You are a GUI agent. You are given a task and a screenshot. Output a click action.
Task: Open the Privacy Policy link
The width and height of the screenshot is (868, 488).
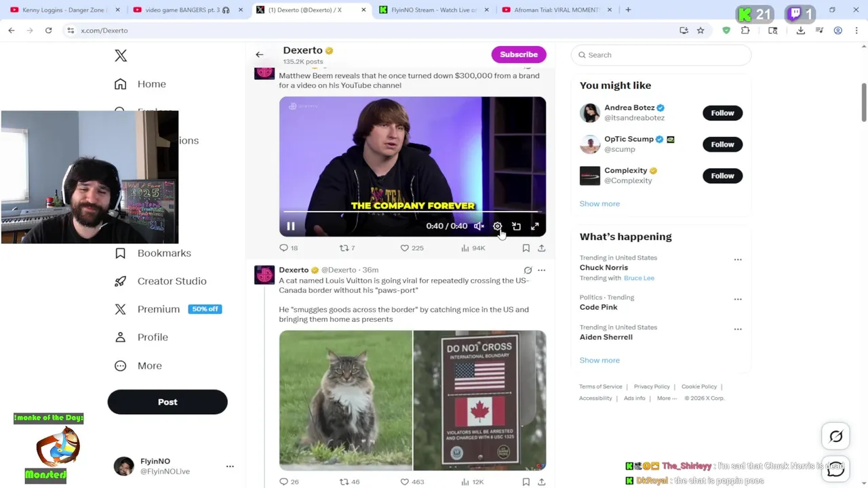(x=652, y=386)
